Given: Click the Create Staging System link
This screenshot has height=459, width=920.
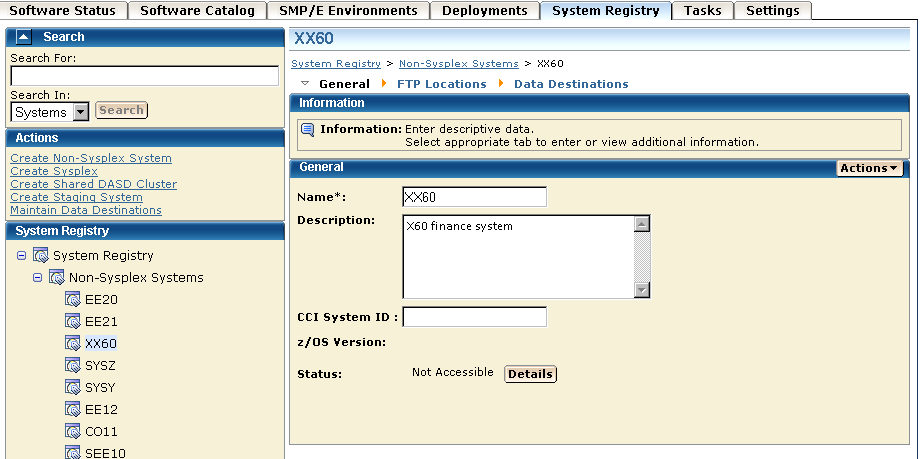Looking at the screenshot, I should click(x=76, y=197).
